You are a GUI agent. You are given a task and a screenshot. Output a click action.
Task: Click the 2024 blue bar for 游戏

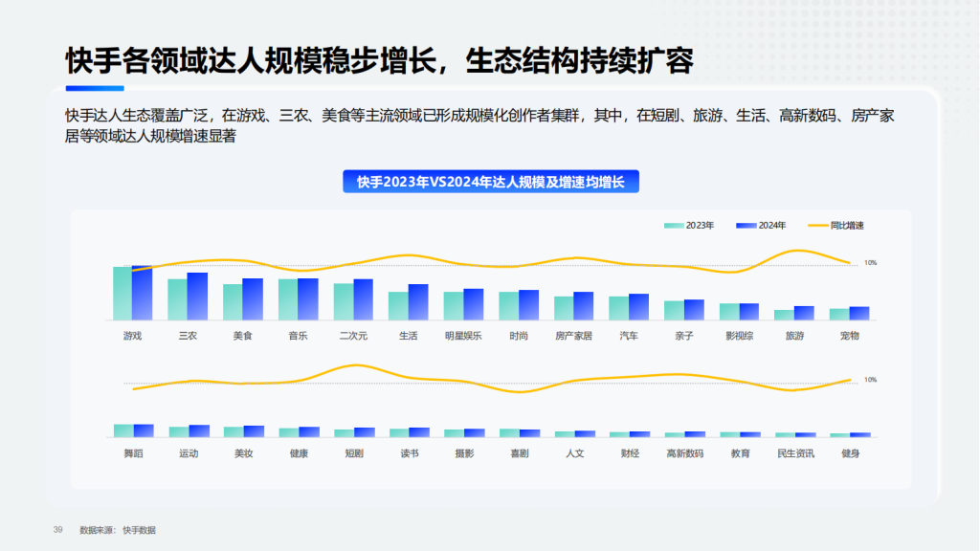coord(142,293)
